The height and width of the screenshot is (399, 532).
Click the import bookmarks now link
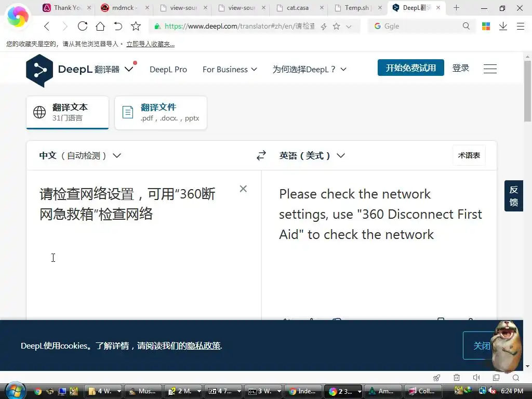[150, 44]
